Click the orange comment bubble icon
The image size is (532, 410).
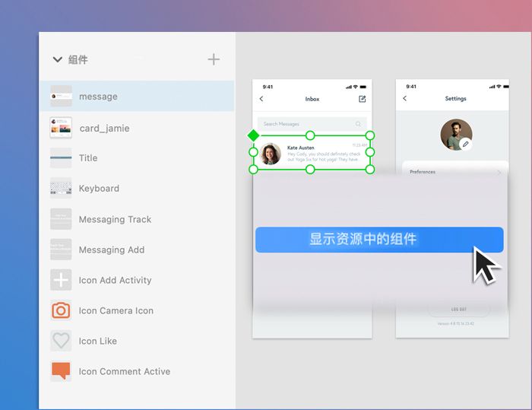(61, 370)
